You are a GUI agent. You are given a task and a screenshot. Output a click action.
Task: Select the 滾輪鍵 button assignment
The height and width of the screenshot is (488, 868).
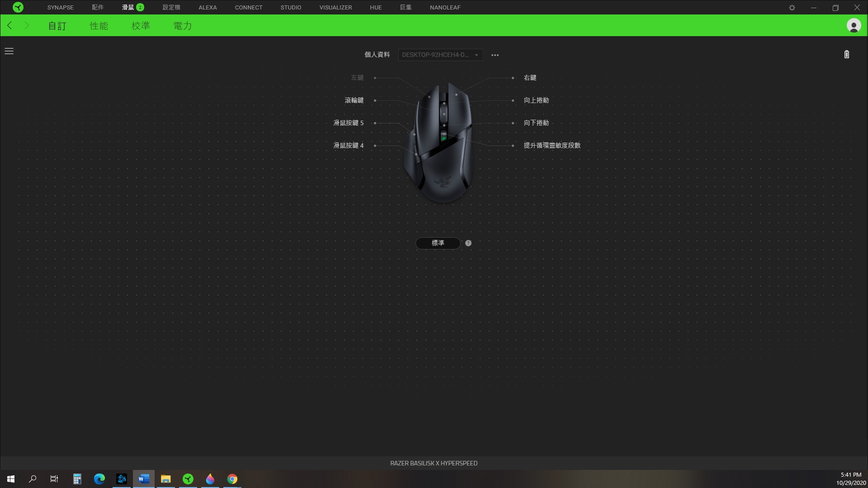(354, 100)
